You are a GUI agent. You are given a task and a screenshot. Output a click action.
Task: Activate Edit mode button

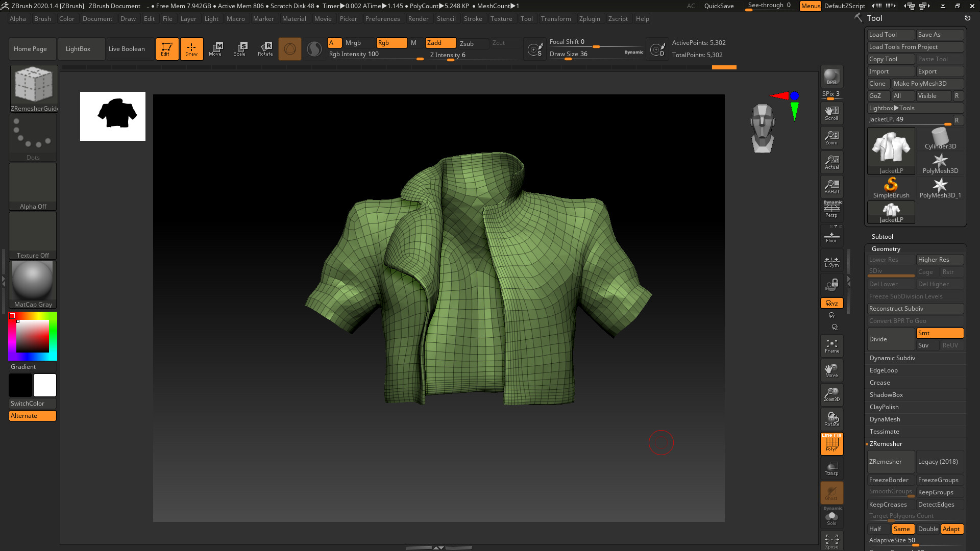pos(167,49)
